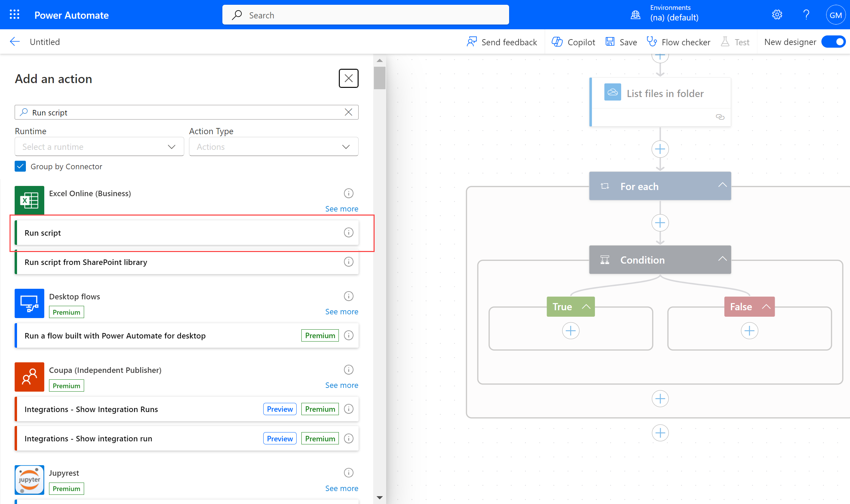This screenshot has height=504, width=850.
Task: Add action in the True branch
Action: click(x=570, y=331)
